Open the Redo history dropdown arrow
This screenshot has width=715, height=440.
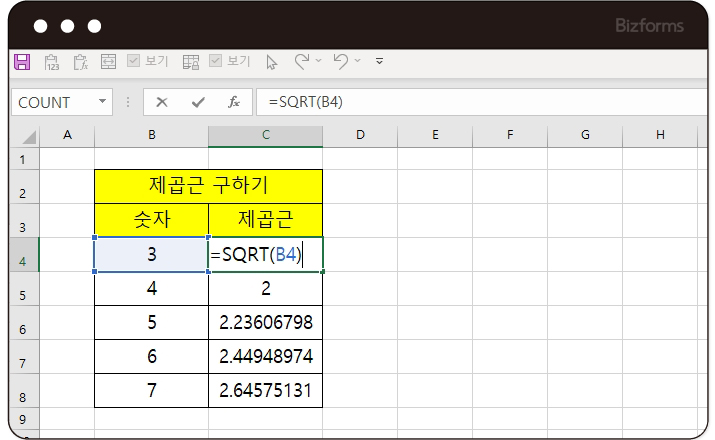tap(319, 61)
